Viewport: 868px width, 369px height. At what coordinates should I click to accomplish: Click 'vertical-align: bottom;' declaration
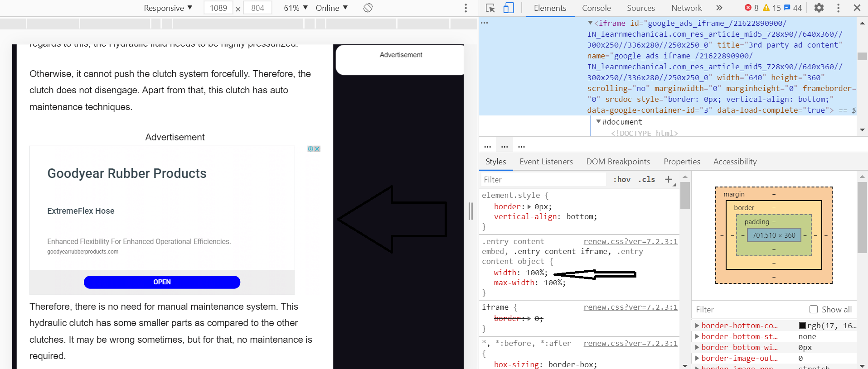tap(546, 216)
